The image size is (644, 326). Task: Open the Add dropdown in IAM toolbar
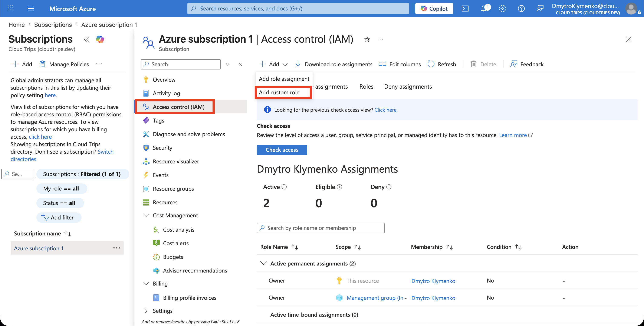(x=273, y=64)
